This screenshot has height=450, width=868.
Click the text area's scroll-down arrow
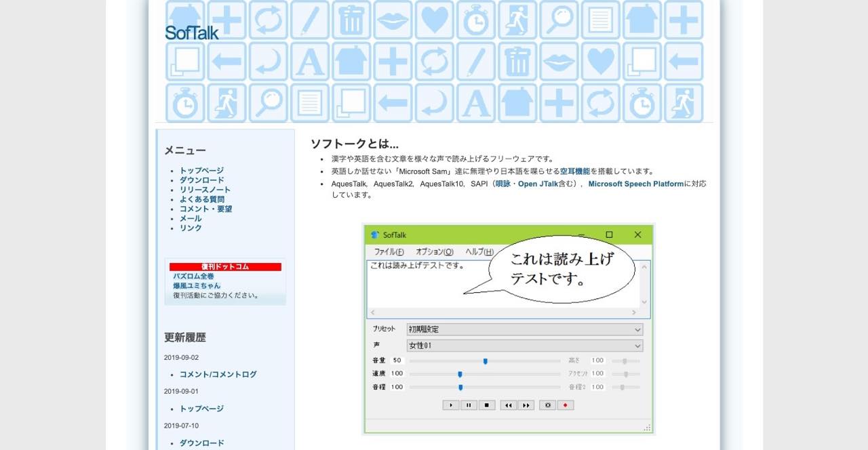tap(644, 302)
